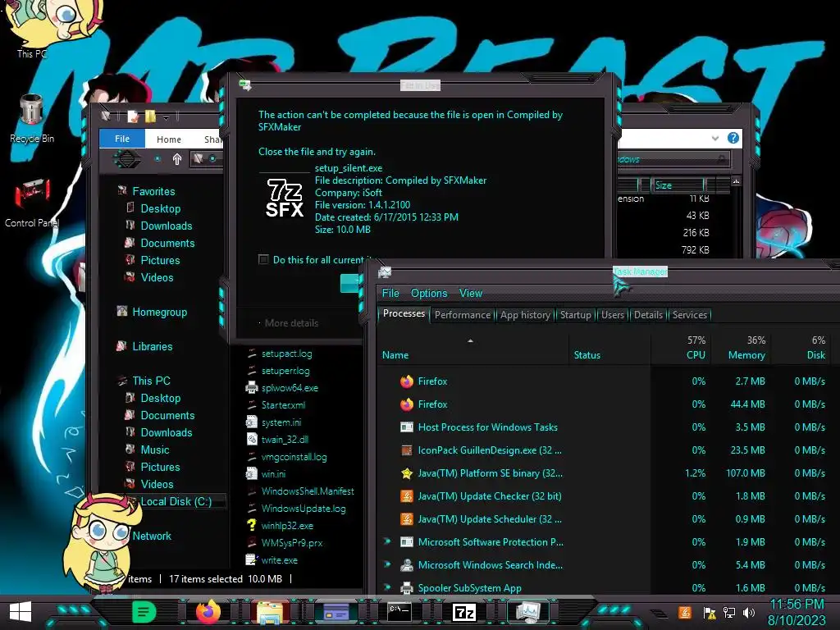This screenshot has height=630, width=840.
Task: Switch to the App history tab
Action: point(525,315)
